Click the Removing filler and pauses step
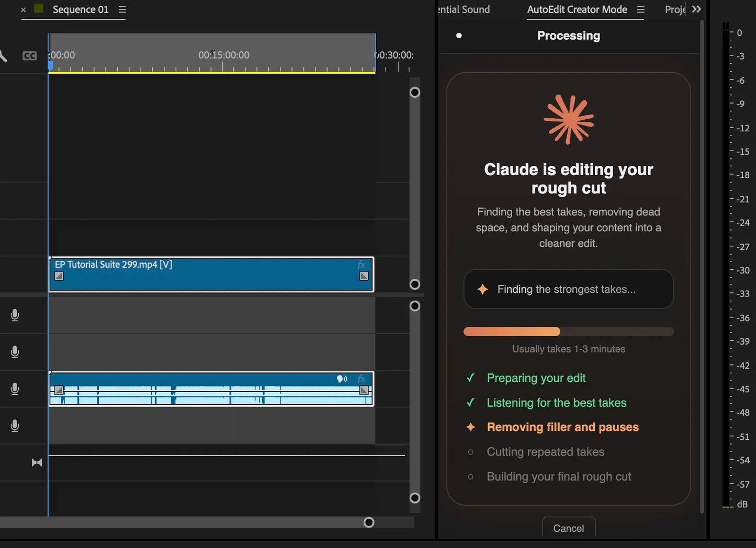This screenshot has height=548, width=756. pyautogui.click(x=562, y=427)
